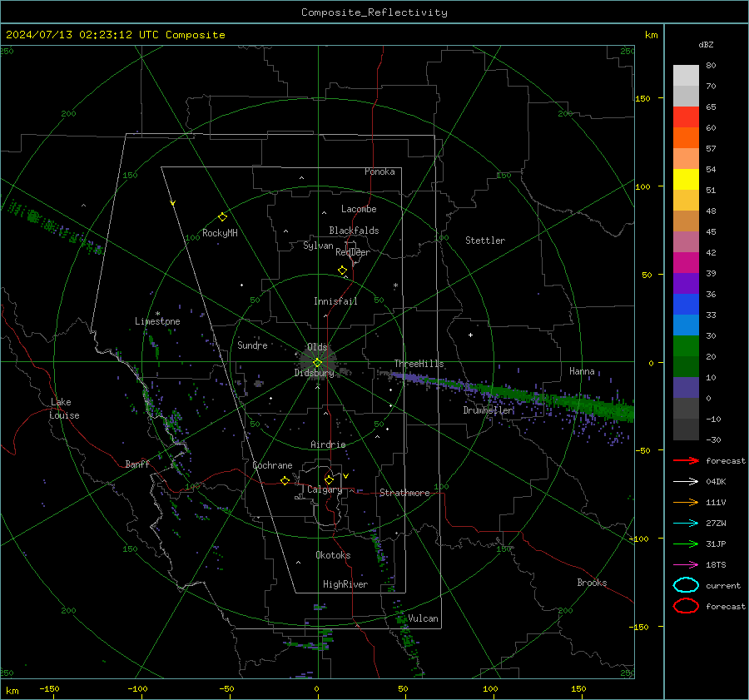Click the -100 tick on right vertical axis
Screen dimensions: 749x700
click(x=639, y=539)
